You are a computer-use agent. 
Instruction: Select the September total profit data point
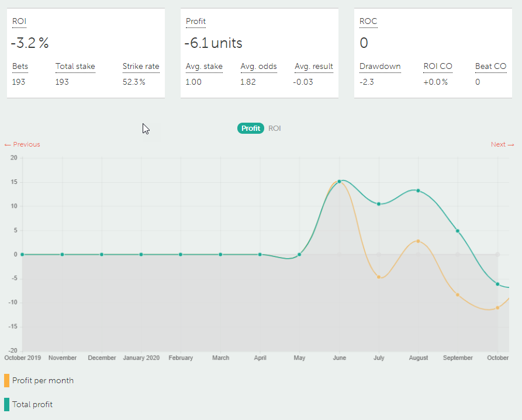458,231
